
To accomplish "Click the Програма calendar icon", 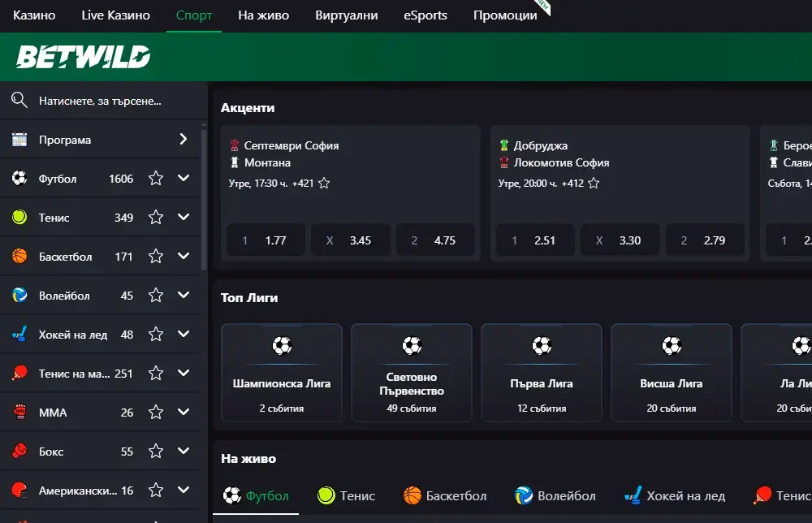I will click(x=19, y=140).
